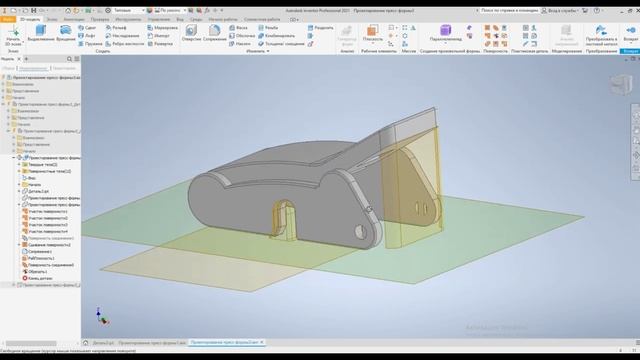Image resolution: width=640 pixels, height=360 pixels.
Task: Open the Параллелепипед dropdown arrow
Action: [445, 43]
